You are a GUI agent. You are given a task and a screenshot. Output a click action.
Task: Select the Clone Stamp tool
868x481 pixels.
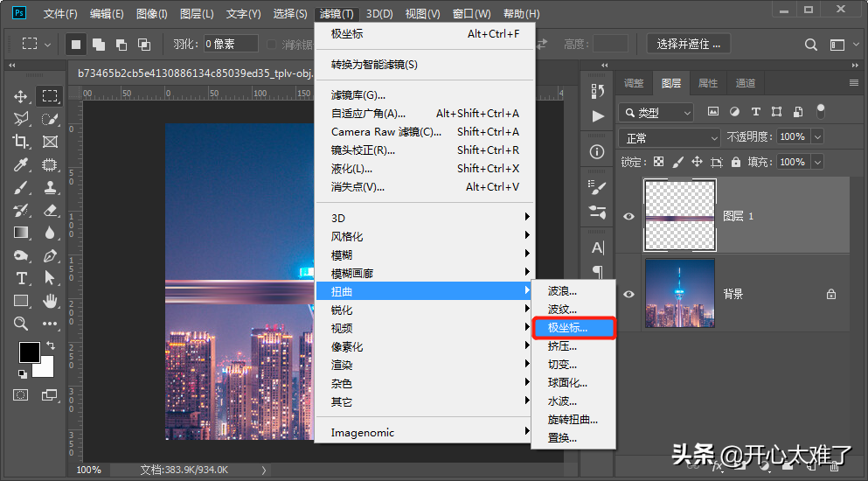pos(50,187)
